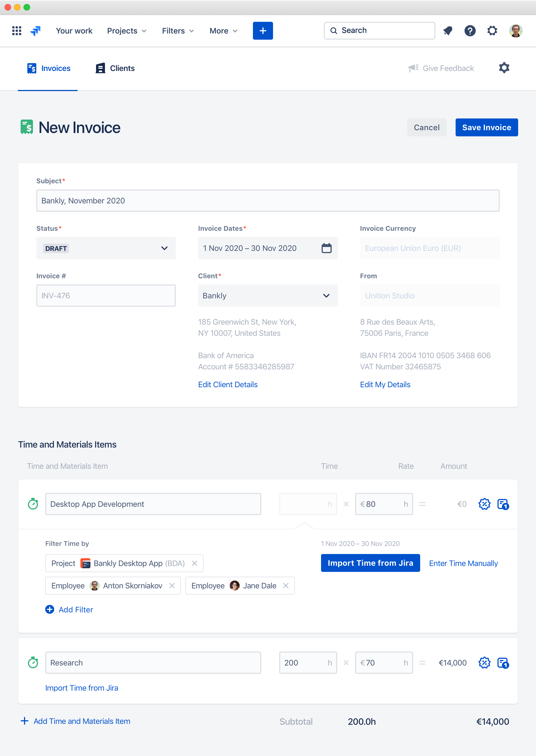Remove the Jane Dale employee filter

(x=286, y=586)
